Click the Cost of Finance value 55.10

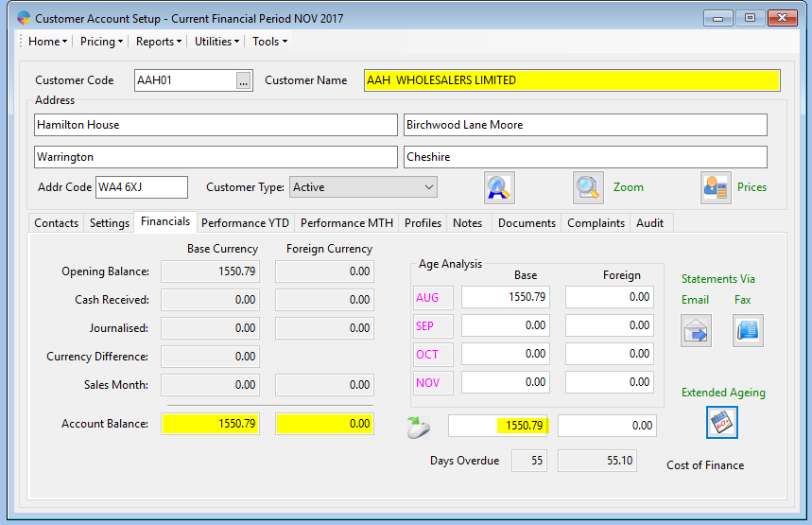click(x=597, y=461)
